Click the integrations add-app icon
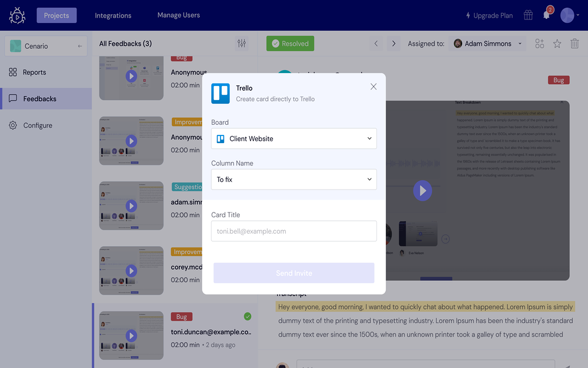Viewport: 588px width, 368px height. [539, 44]
